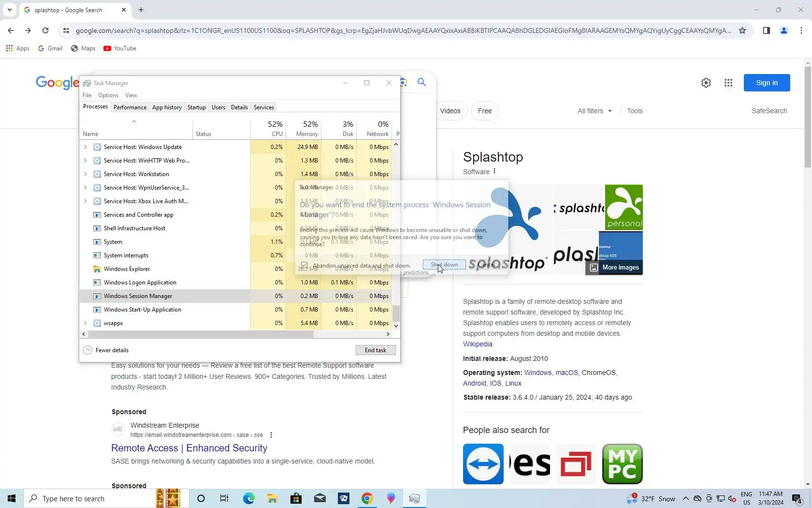Select the Videos search filter chip
This screenshot has width=812, height=508.
[x=450, y=111]
